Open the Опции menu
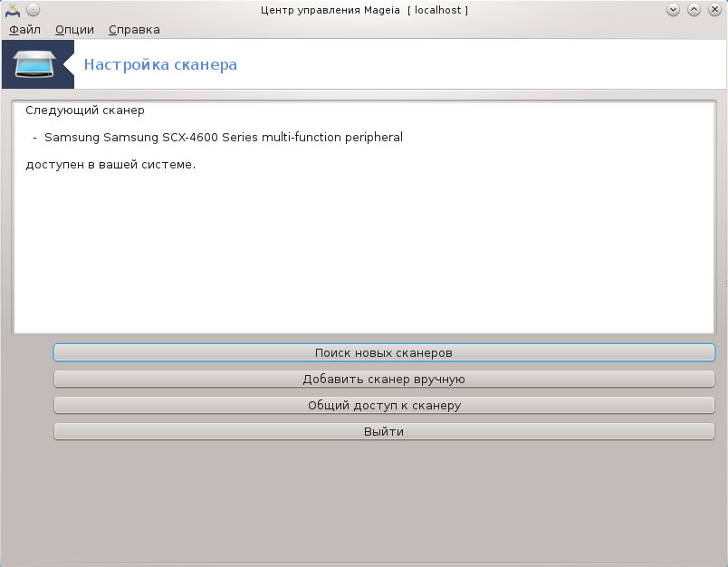The image size is (728, 567). pos(74,30)
